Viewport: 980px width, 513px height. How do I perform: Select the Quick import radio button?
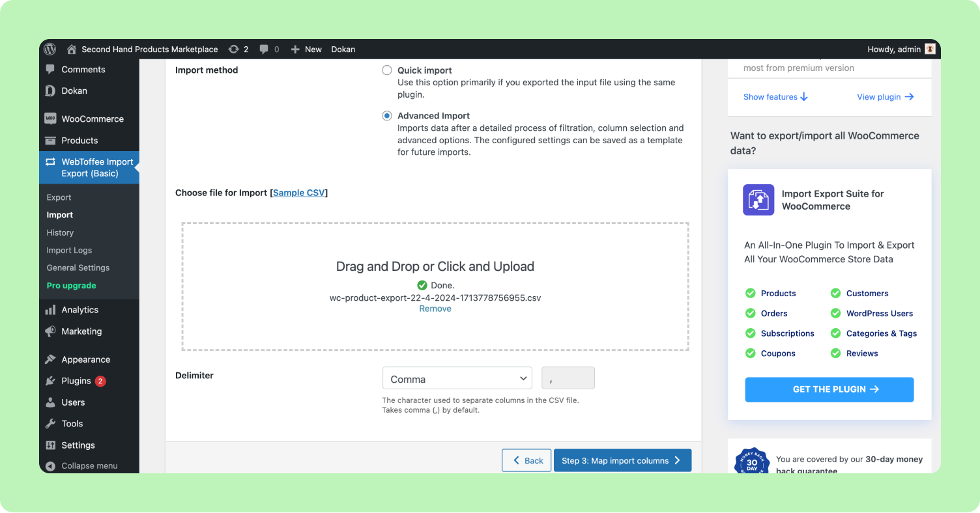tap(386, 70)
